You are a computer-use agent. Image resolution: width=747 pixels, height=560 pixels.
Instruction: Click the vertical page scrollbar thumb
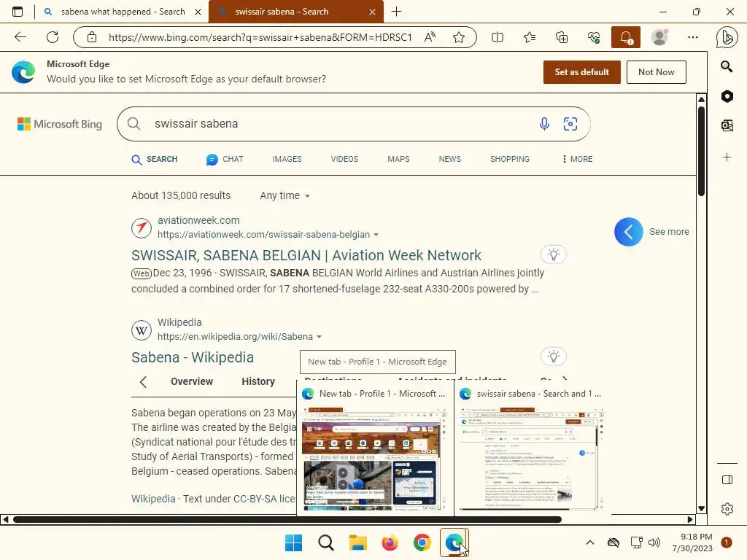[x=701, y=150]
